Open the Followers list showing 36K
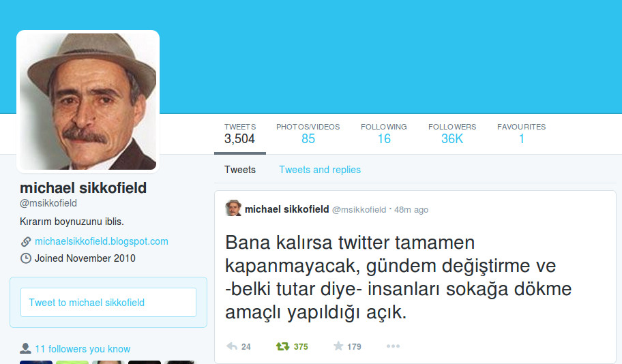622x364 pixels. 452,134
